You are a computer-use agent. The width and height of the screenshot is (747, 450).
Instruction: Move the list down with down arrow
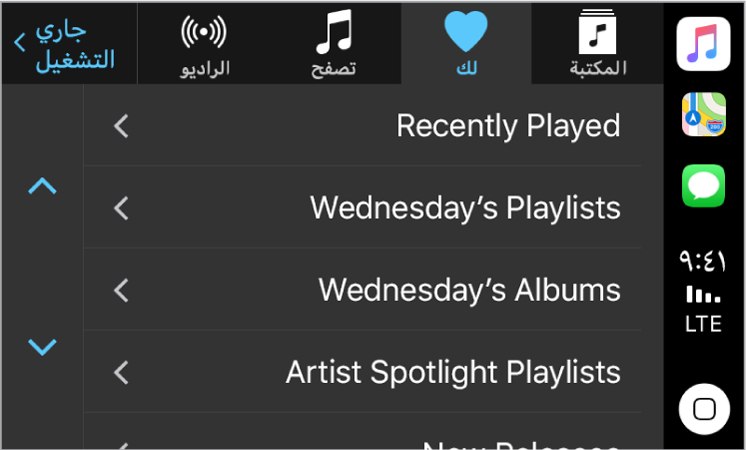click(42, 347)
